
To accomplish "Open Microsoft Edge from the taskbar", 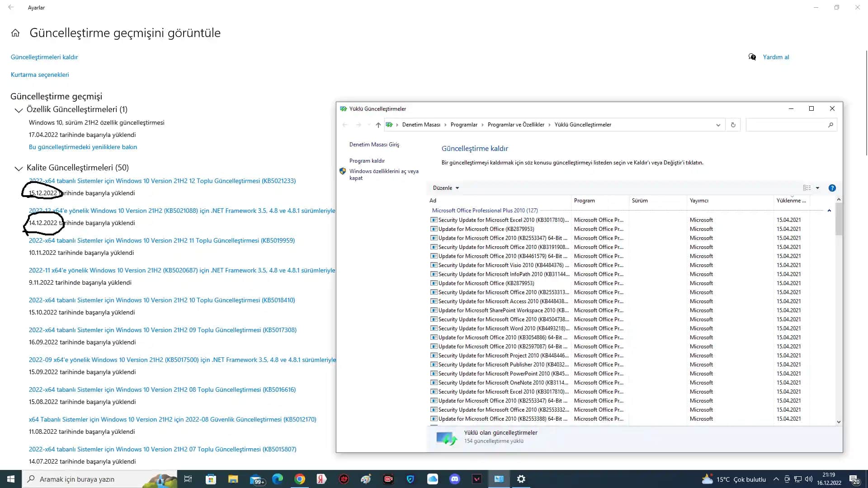I will pyautogui.click(x=277, y=479).
